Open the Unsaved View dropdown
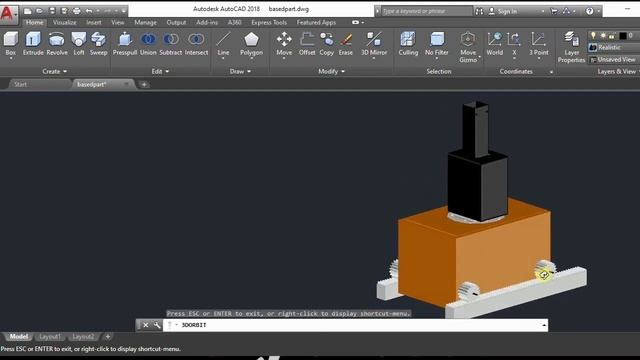Viewport: 640px width, 360px height. tap(615, 60)
